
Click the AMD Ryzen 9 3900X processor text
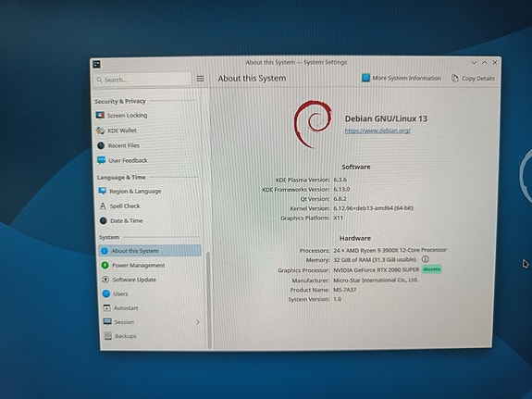click(390, 250)
